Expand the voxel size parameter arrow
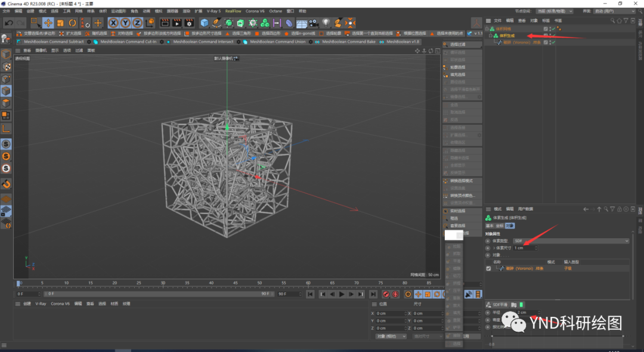644x352 pixels. (x=494, y=248)
